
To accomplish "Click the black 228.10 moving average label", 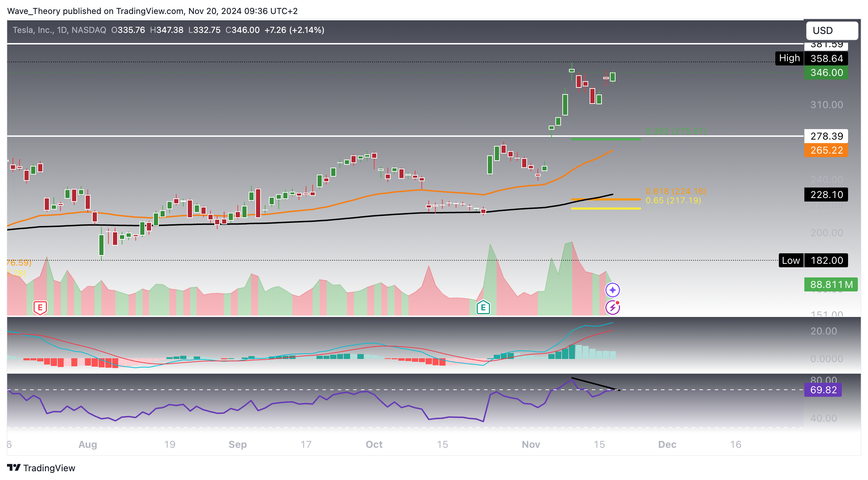I will tap(826, 195).
